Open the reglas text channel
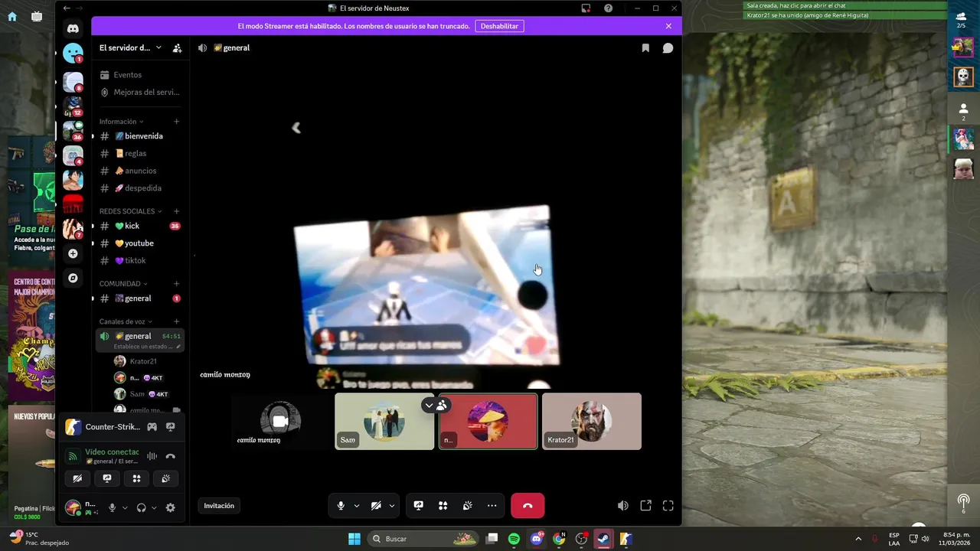Screen dimensions: 980x551 pos(140,153)
